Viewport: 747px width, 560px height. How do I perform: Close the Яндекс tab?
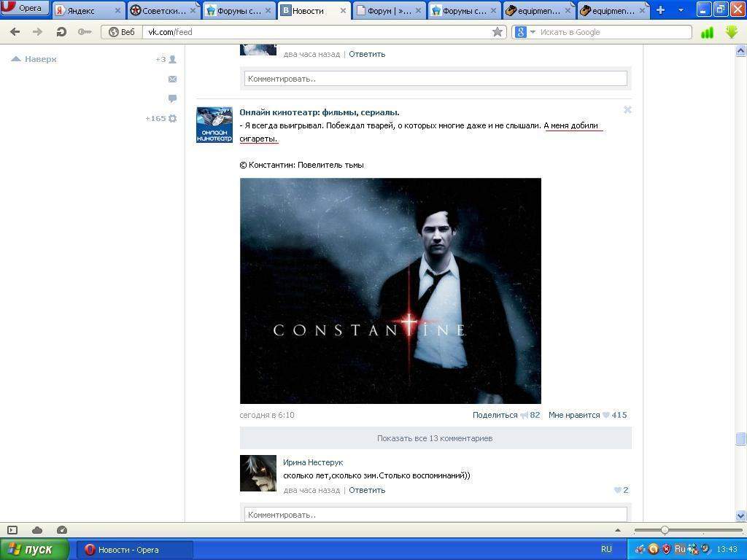[117, 10]
